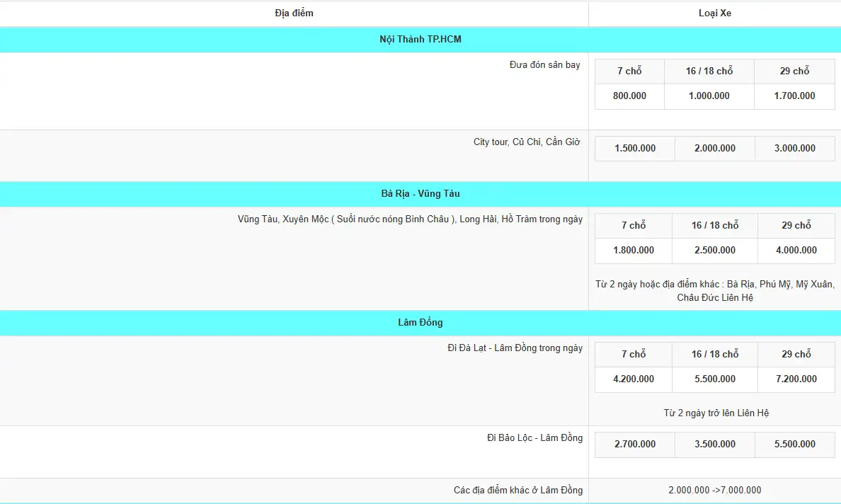Click "29 chỗ" header in Vũng Tàu row

click(796, 226)
